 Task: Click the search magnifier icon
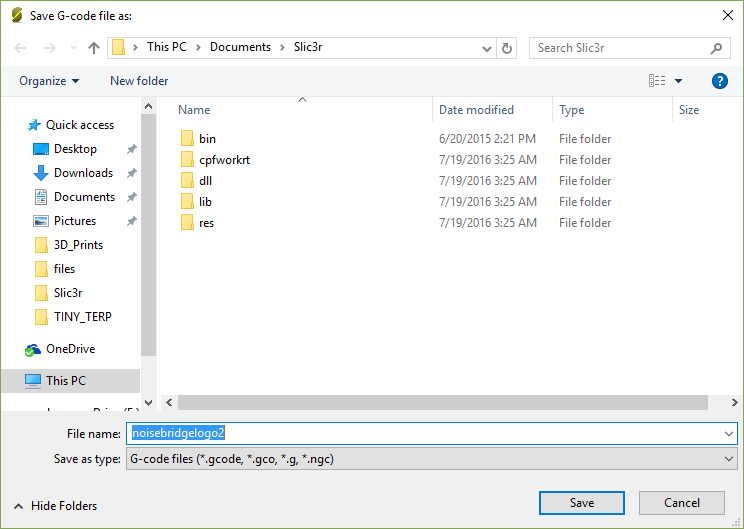[716, 48]
